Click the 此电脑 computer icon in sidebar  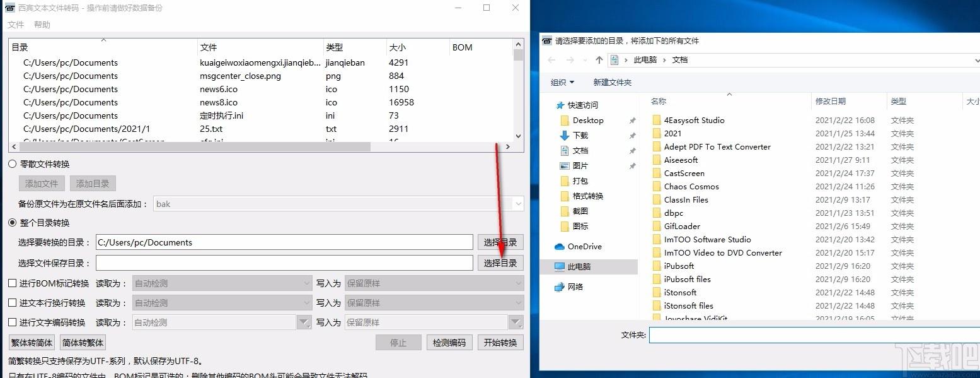pos(560,266)
